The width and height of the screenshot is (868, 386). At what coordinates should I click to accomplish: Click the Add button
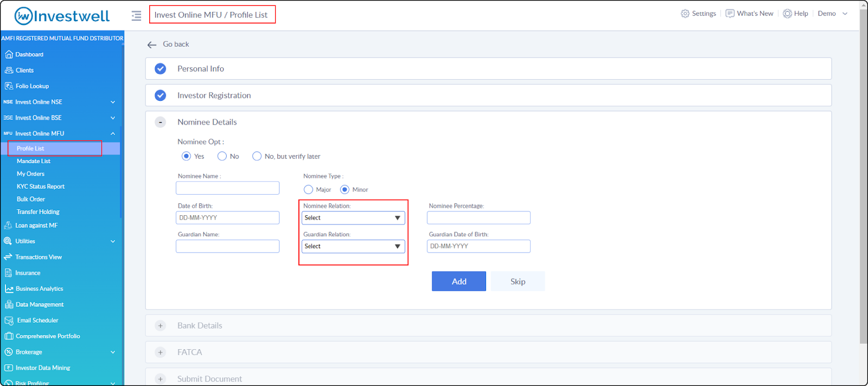tap(459, 281)
